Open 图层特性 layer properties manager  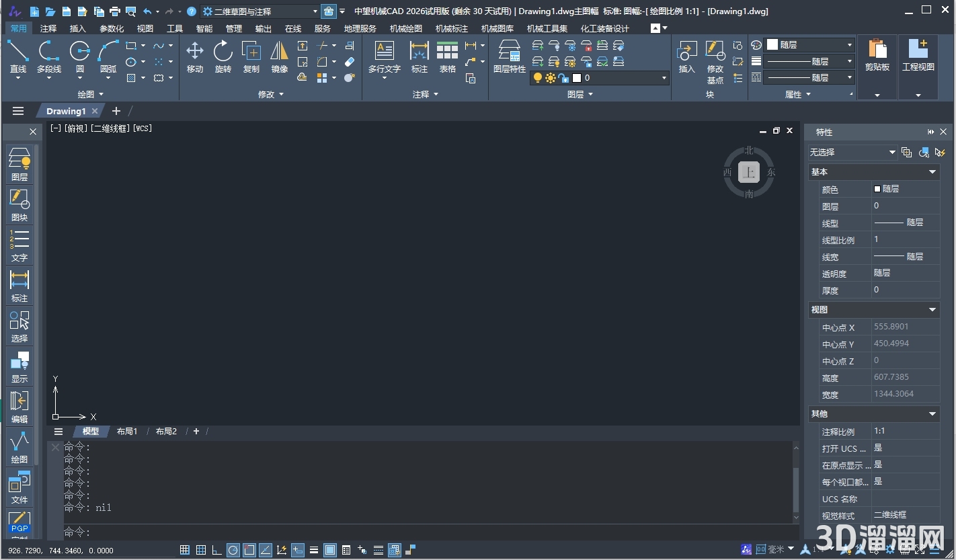click(510, 57)
